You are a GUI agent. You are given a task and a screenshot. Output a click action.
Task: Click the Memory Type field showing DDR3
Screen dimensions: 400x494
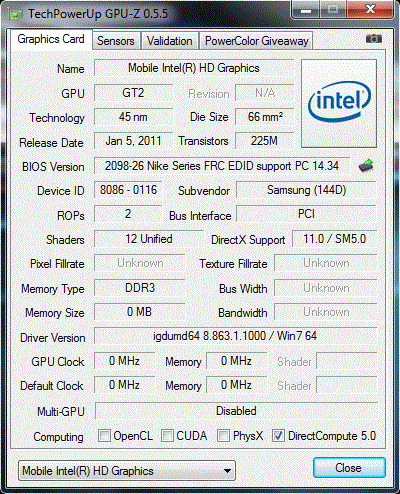140,288
